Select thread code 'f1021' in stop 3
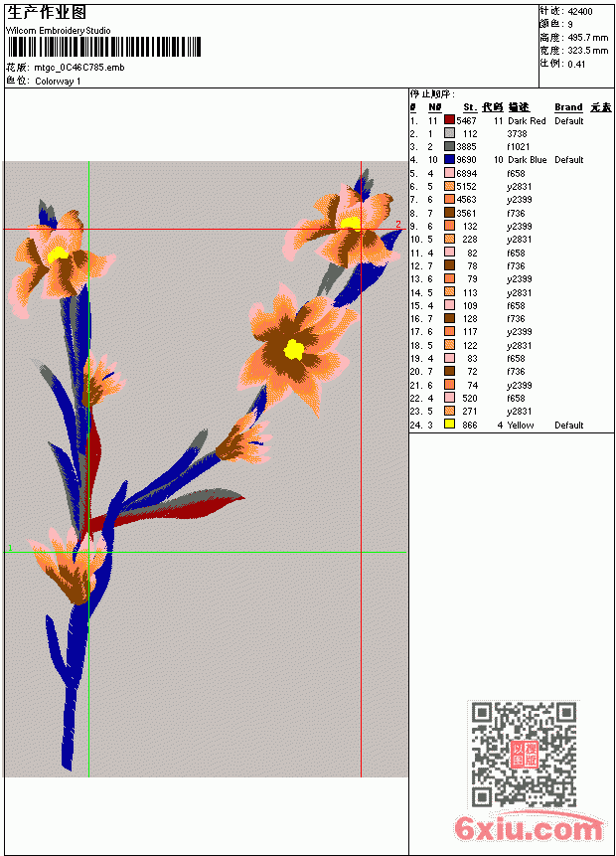 [x=518, y=147]
